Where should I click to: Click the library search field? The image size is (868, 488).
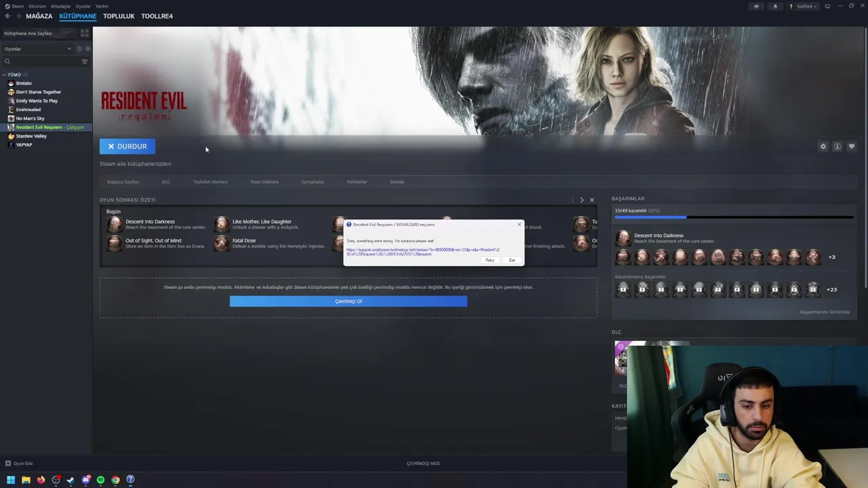click(41, 61)
